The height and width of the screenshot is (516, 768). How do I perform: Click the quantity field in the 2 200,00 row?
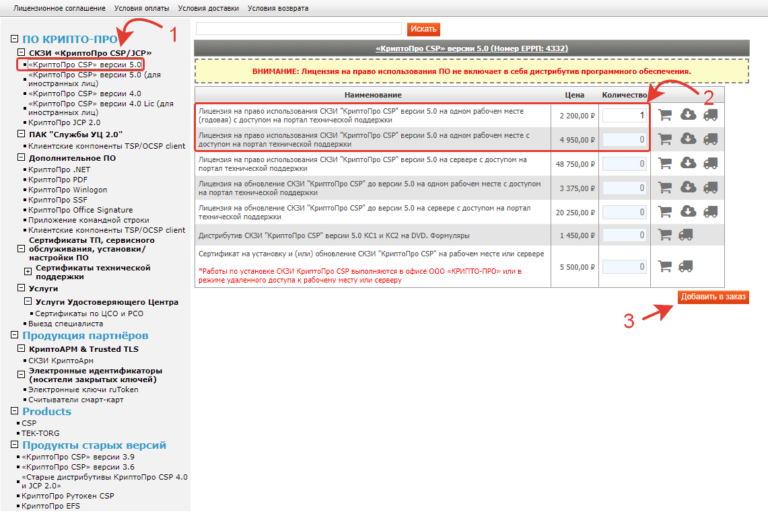click(624, 116)
